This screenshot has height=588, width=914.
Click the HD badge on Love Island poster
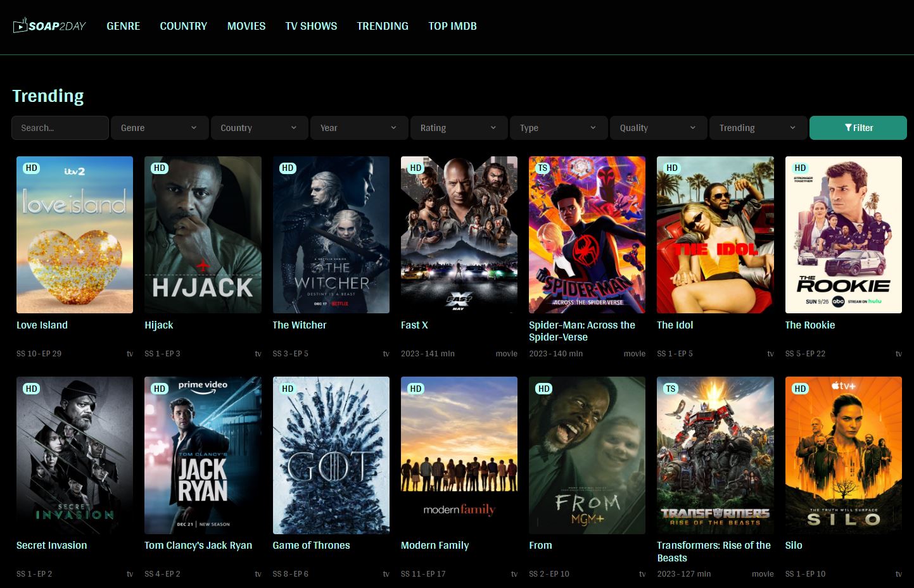[x=31, y=168]
